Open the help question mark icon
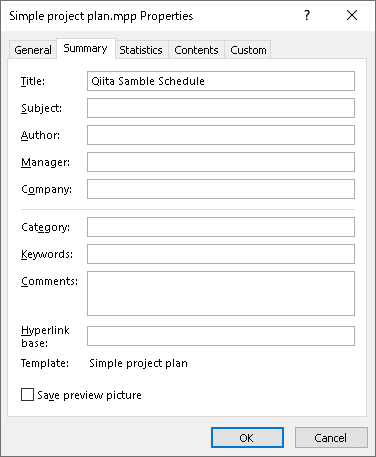The height and width of the screenshot is (457, 376). click(x=307, y=15)
